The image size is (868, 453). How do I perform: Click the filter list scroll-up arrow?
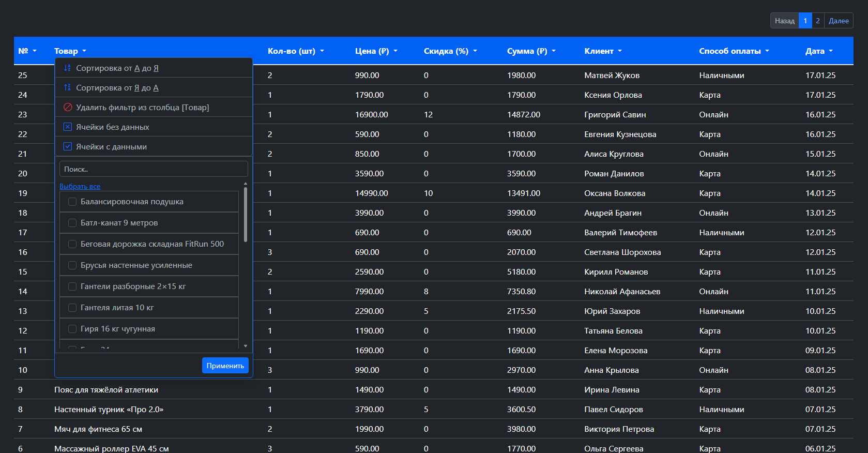pyautogui.click(x=246, y=184)
